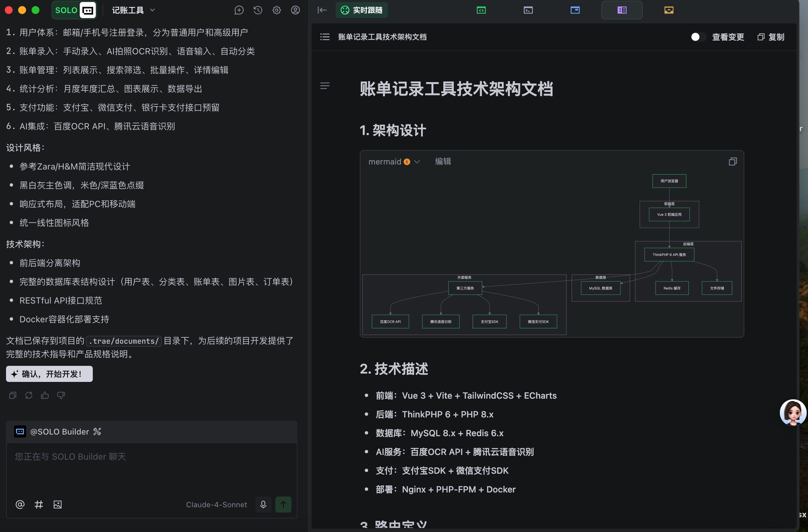Click the thumbs down feedback icon
This screenshot has height=532, width=808.
(x=61, y=395)
